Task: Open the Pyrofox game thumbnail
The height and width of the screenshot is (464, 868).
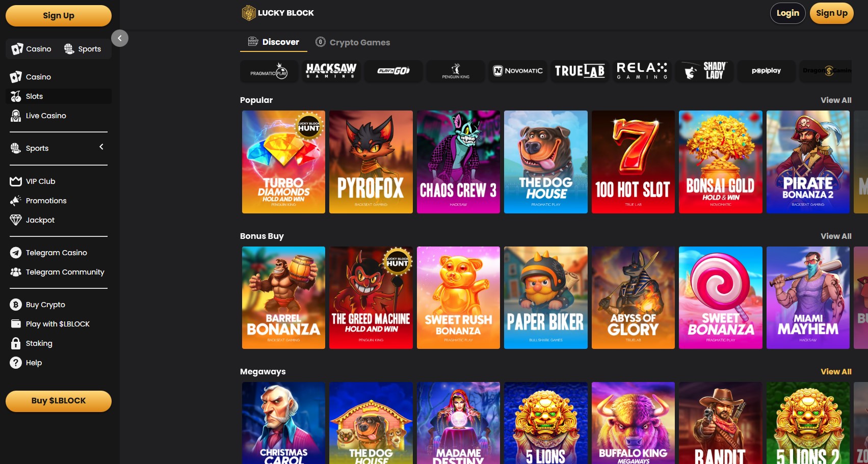Action: click(x=371, y=161)
